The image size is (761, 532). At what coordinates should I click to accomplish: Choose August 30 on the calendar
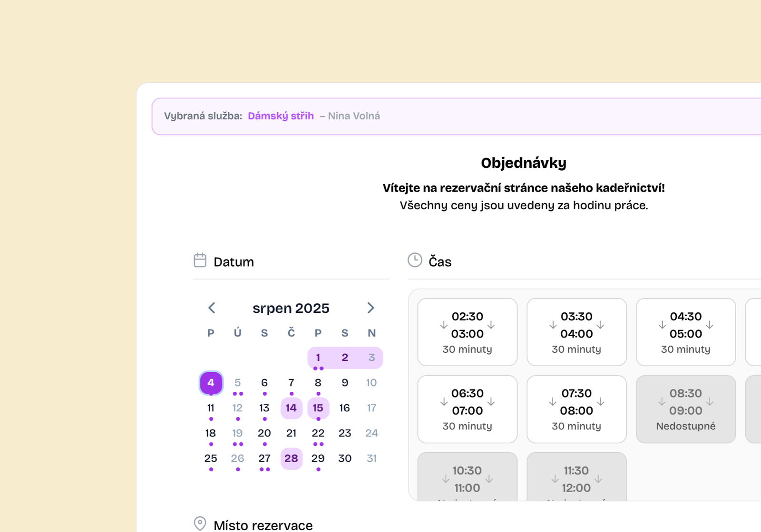[345, 458]
